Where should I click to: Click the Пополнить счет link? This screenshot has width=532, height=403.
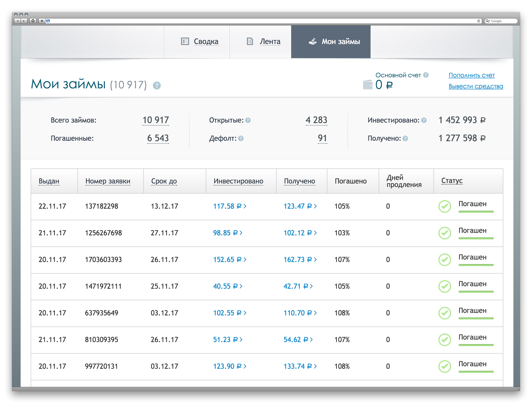click(471, 75)
